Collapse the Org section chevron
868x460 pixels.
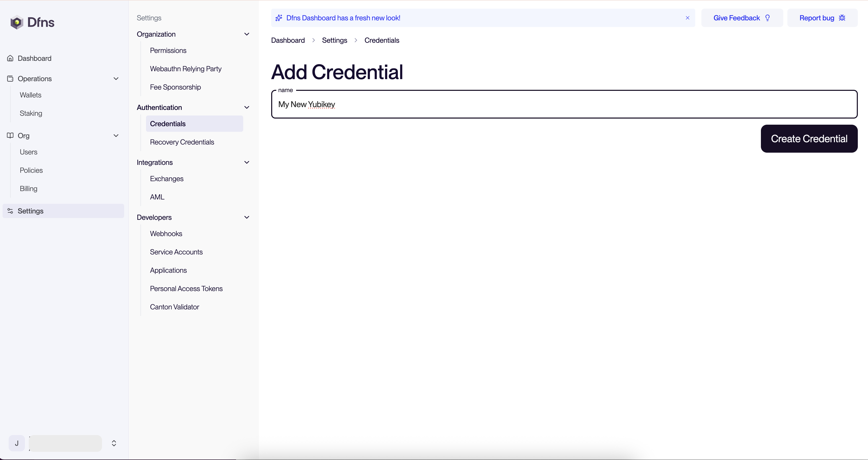click(116, 135)
